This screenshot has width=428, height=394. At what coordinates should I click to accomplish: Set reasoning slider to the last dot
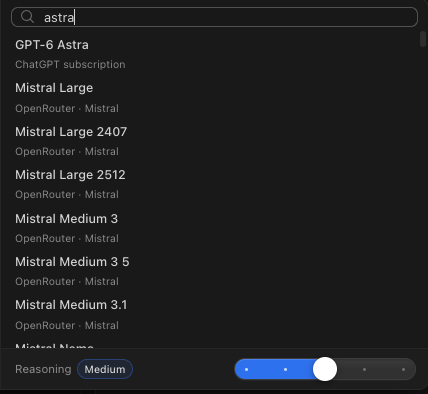pyautogui.click(x=403, y=369)
